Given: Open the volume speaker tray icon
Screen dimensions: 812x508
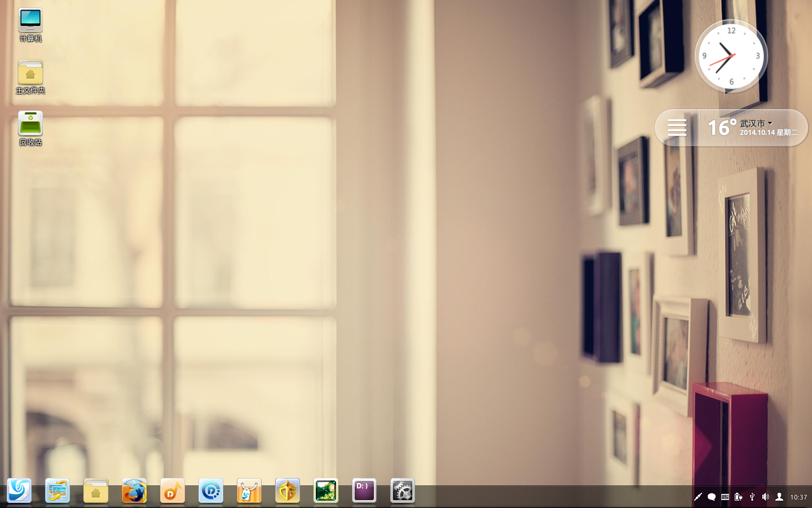Looking at the screenshot, I should [766, 497].
